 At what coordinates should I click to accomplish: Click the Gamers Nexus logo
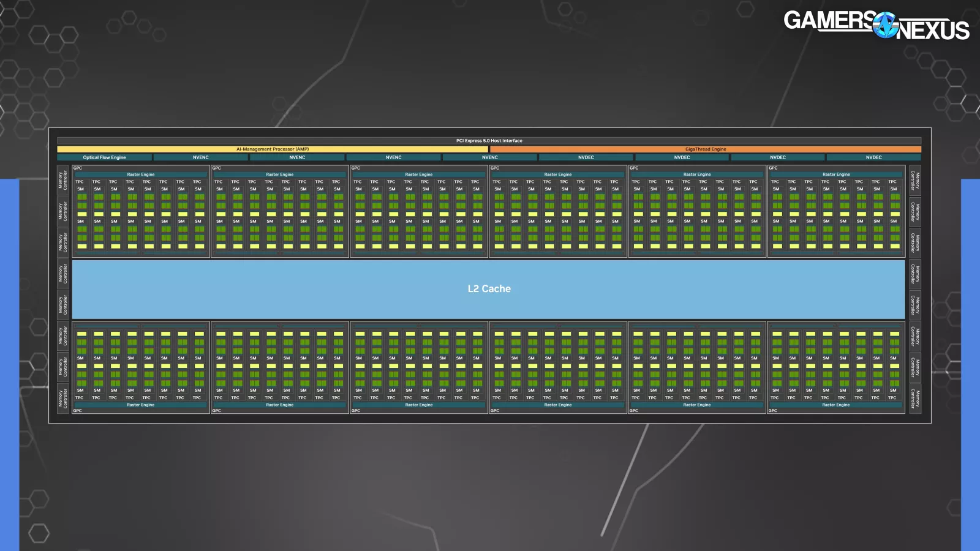tap(876, 25)
